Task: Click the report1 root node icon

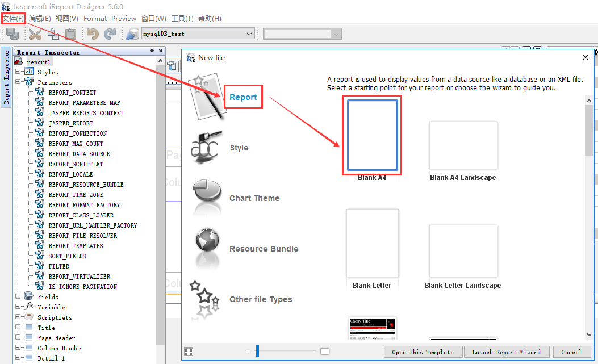Action: 18,61
